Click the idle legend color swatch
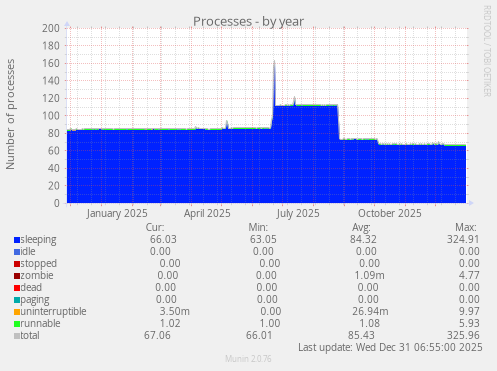This screenshot has width=497, height=371. pyautogui.click(x=17, y=252)
